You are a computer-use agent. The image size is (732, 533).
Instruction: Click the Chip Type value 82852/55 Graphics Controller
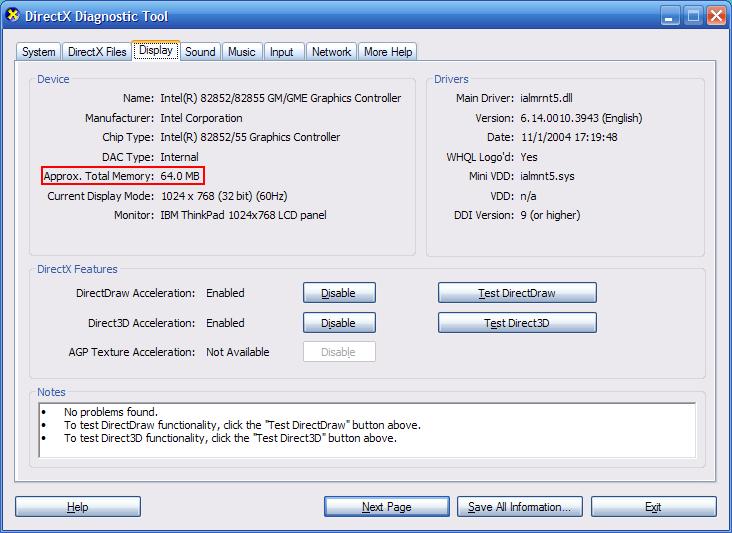(250, 137)
